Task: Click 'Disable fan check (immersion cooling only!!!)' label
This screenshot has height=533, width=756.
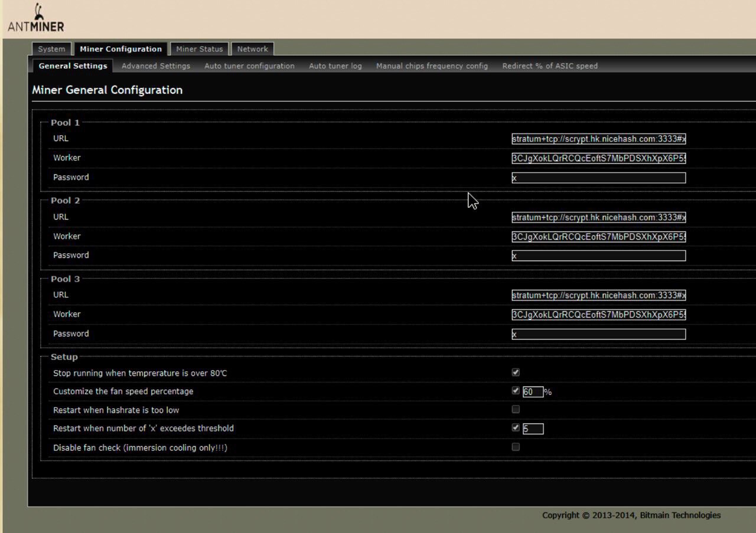Action: (x=140, y=447)
